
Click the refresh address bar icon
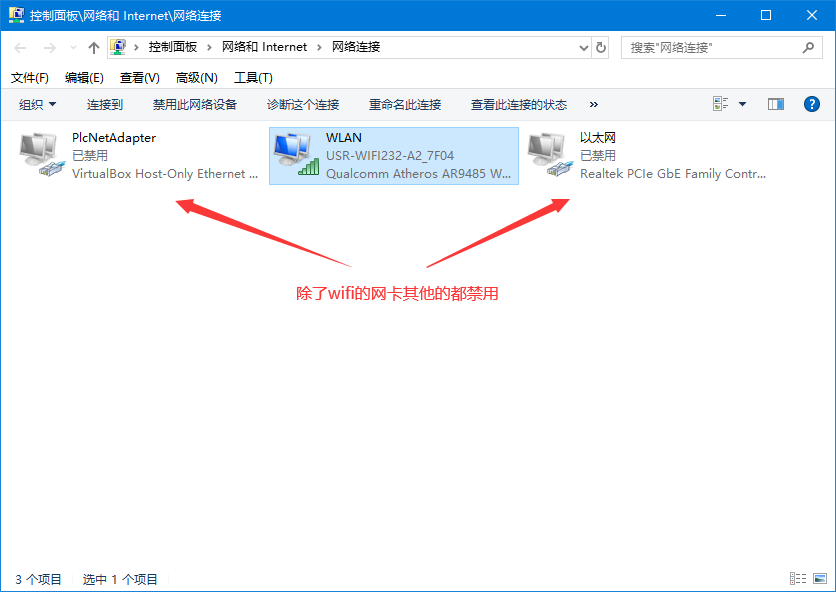(601, 47)
